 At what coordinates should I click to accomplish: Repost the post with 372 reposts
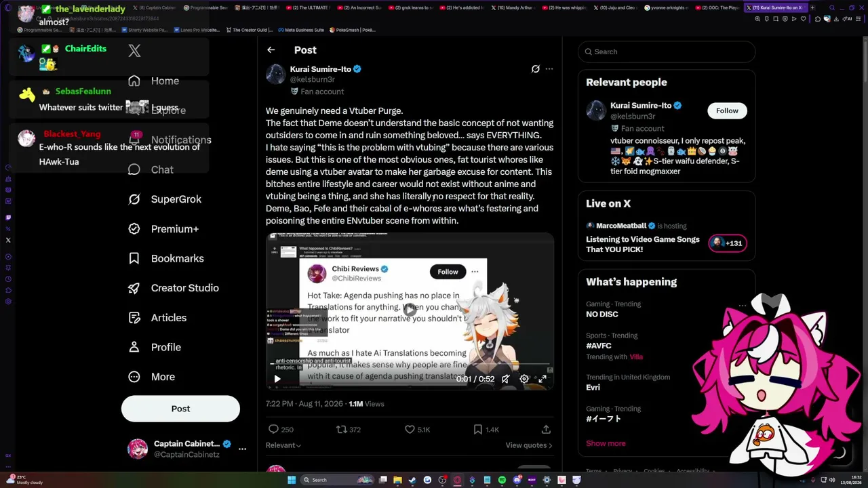pyautogui.click(x=349, y=429)
